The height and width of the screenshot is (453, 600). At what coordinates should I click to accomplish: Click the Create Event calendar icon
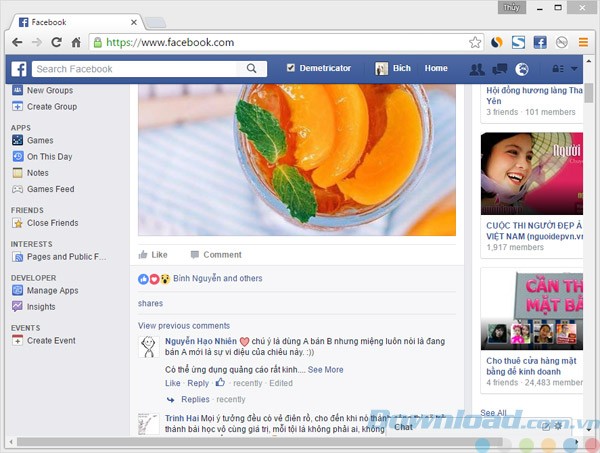(x=18, y=340)
